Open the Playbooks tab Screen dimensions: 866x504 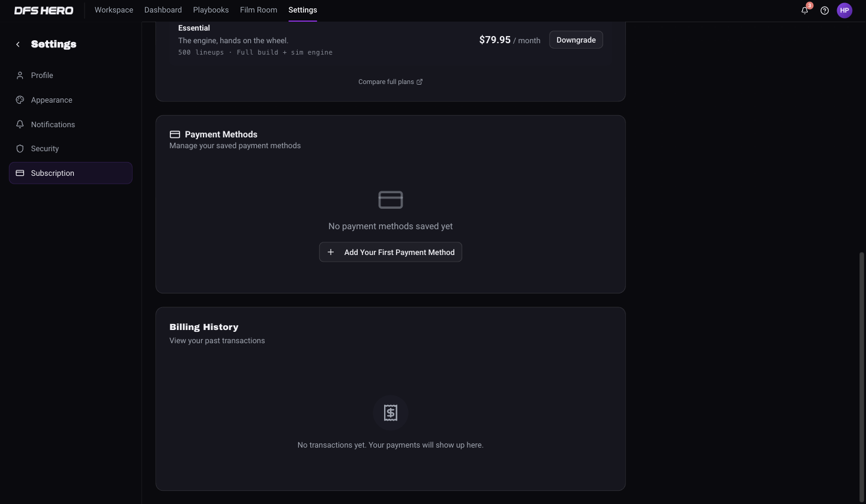coord(211,10)
